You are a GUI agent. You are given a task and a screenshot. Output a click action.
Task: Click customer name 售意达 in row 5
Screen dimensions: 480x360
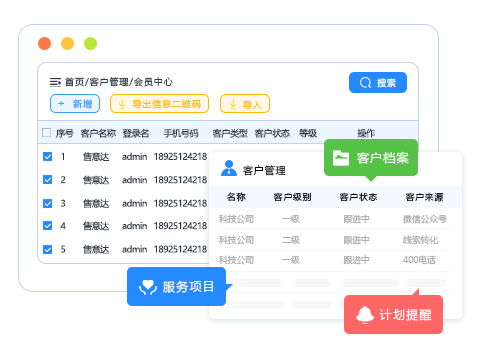96,249
